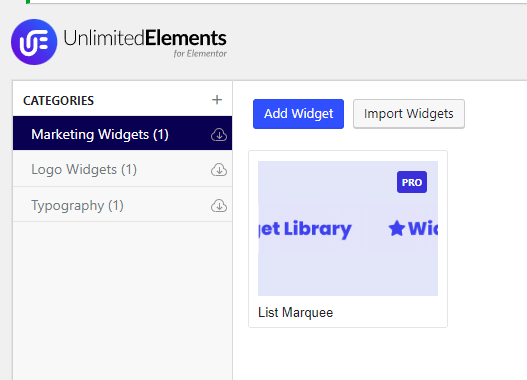Click cloud download icon for Typography

pyautogui.click(x=219, y=205)
